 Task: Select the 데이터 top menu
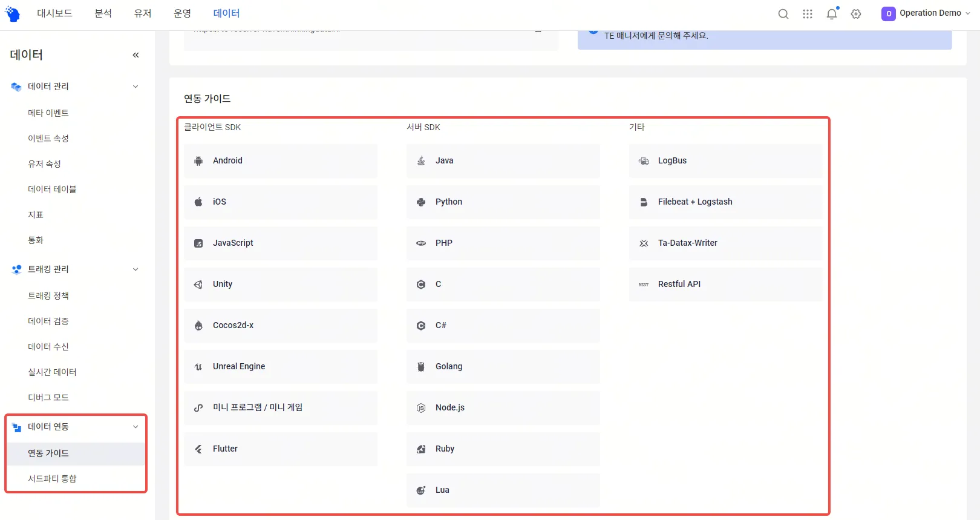tap(226, 13)
